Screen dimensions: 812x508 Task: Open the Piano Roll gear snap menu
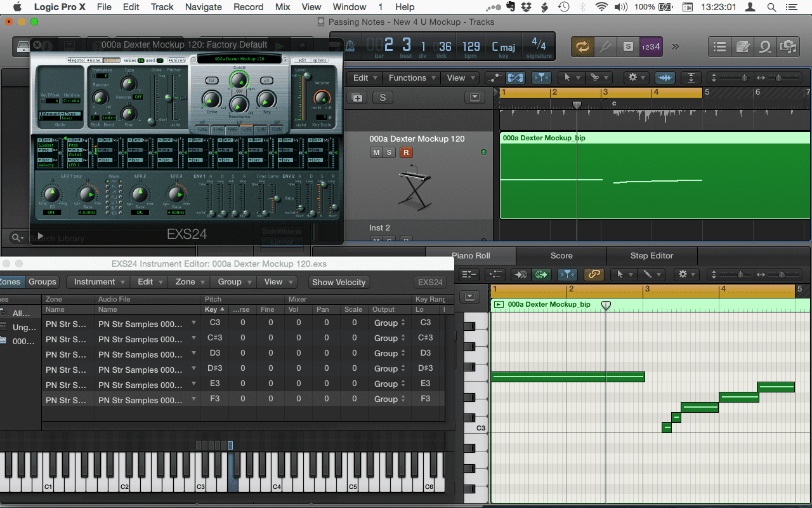click(686, 274)
